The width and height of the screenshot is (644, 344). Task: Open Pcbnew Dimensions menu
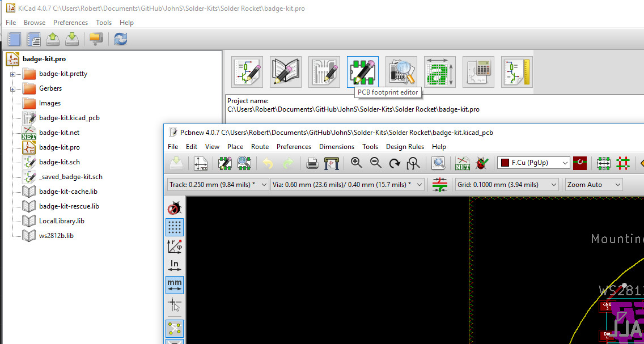point(337,147)
